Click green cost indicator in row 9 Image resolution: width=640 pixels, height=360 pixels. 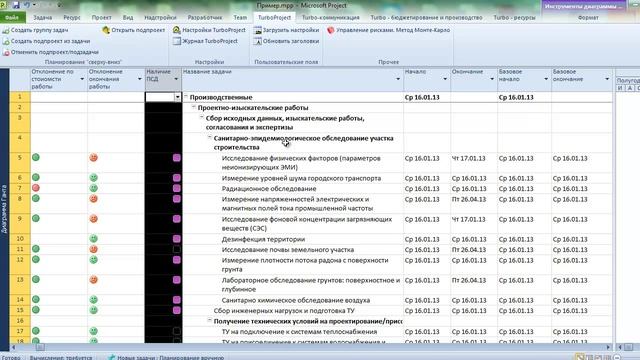click(36, 218)
